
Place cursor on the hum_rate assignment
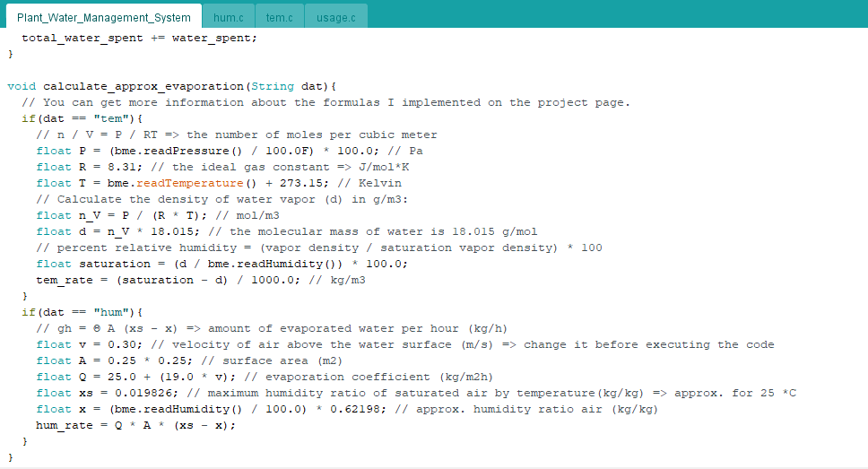coord(135,425)
